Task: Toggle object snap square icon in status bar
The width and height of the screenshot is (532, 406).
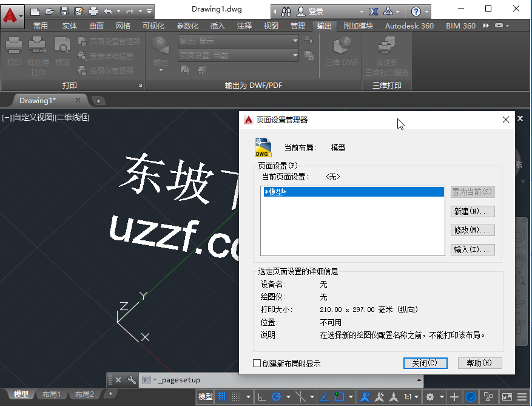Action: tap(339, 396)
